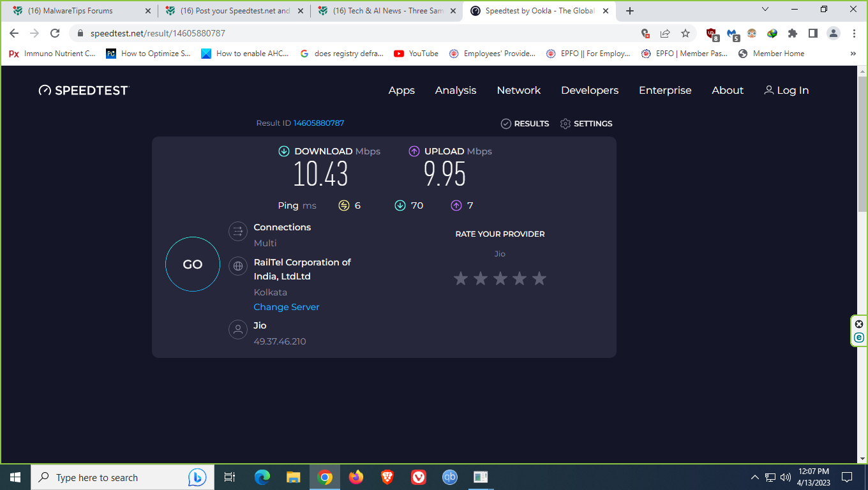Open Microsoft Edge from the taskbar
This screenshot has height=490, width=868.
coord(262,477)
